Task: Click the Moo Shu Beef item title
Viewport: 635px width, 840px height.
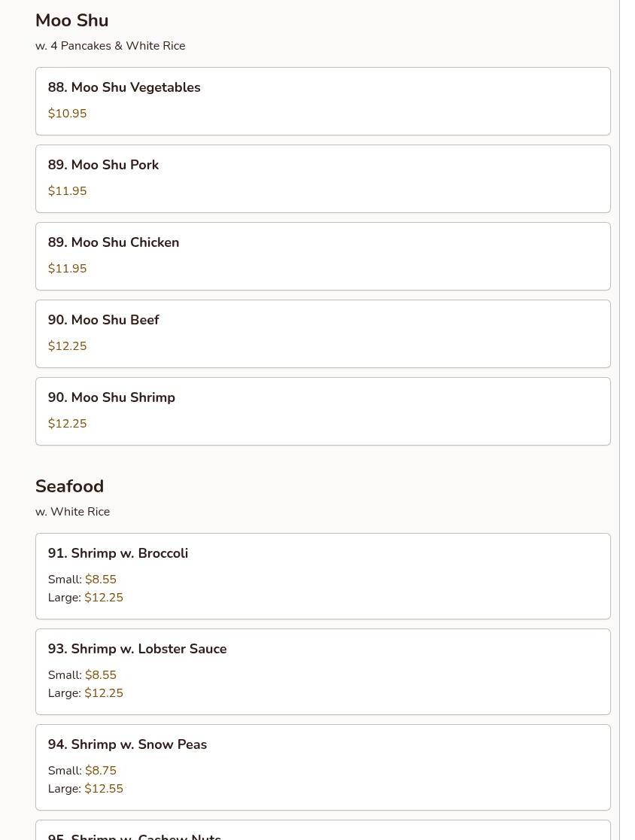Action: 103,320
